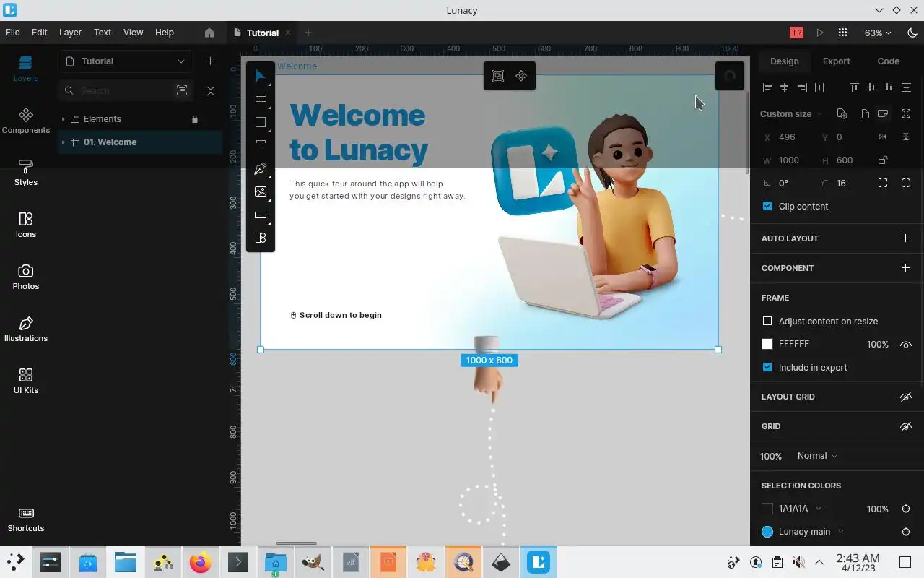Open the apps grid icon
The height and width of the screenshot is (578, 924).
842,33
